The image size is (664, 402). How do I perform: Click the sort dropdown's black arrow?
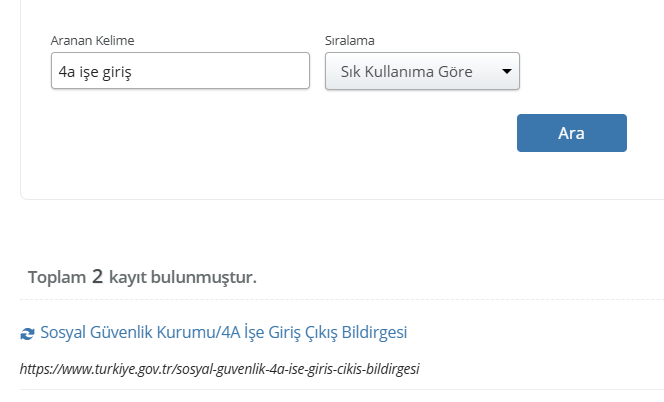tap(506, 71)
